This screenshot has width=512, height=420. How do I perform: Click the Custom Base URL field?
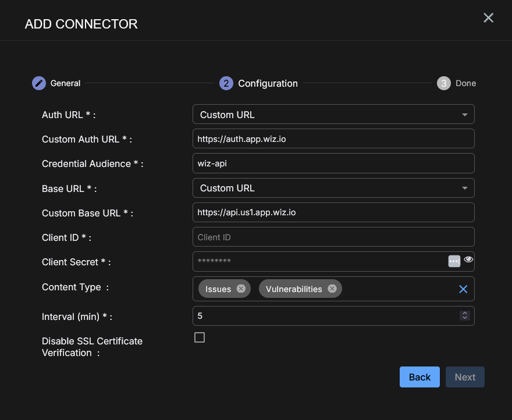333,212
